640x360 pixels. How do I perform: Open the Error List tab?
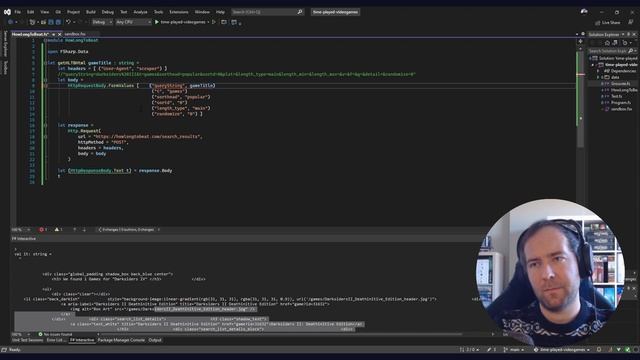coord(56,340)
